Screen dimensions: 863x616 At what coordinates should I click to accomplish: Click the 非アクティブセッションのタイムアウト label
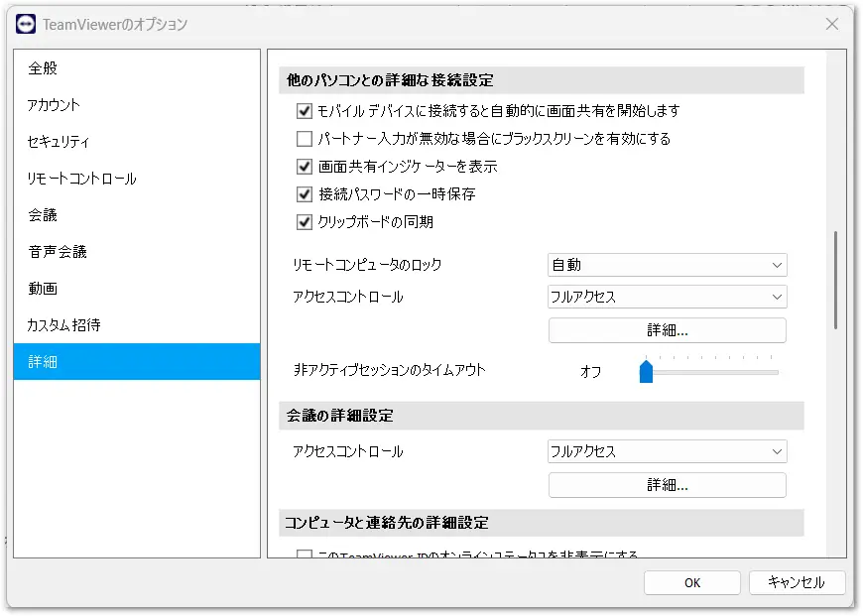point(389,370)
